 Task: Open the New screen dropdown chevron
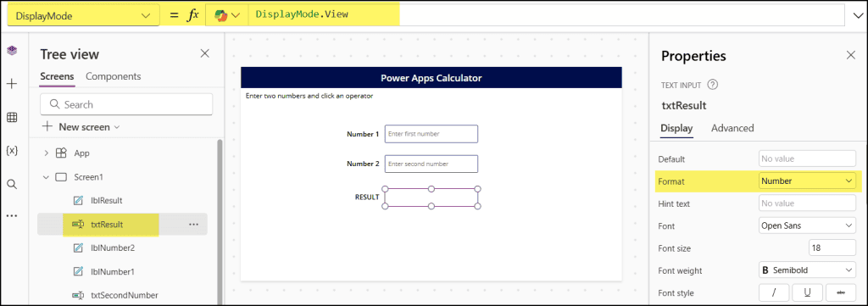tap(117, 127)
